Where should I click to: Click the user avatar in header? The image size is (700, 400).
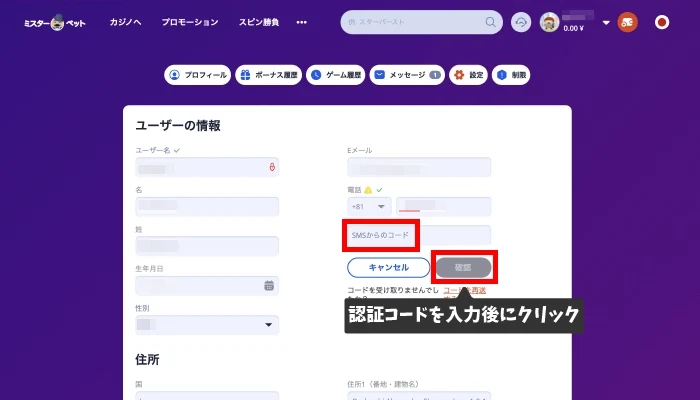click(x=549, y=22)
